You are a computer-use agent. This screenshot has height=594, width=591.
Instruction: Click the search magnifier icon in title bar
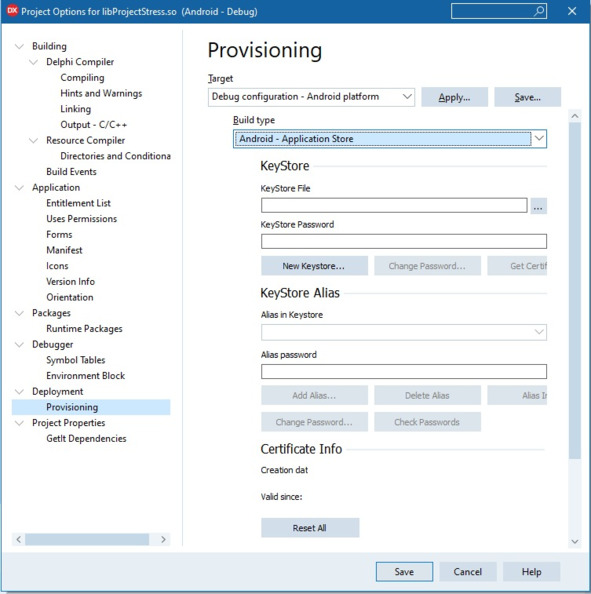click(x=539, y=11)
